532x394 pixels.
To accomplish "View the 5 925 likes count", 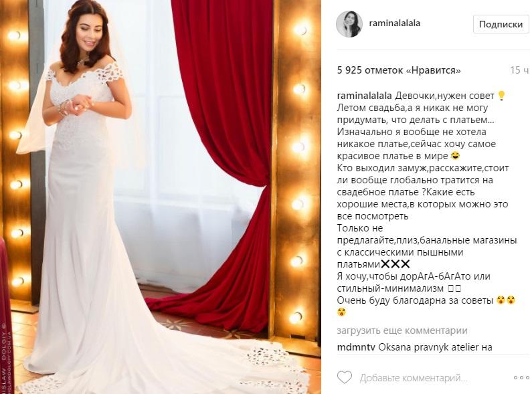I will (x=399, y=70).
